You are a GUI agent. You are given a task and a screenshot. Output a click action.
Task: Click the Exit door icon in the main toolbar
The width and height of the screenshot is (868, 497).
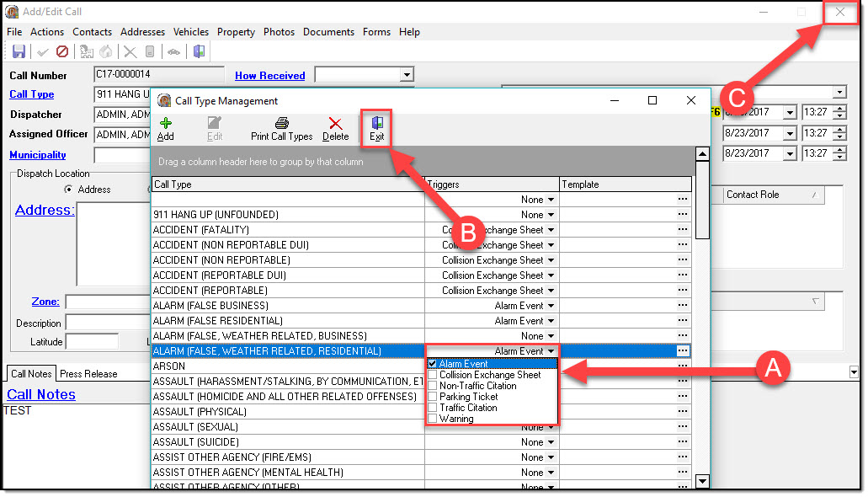click(199, 52)
